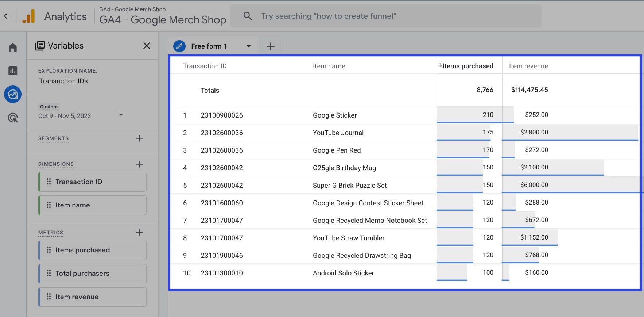The height and width of the screenshot is (317, 644).
Task: Open the Home icon in sidebar
Action: (x=13, y=47)
